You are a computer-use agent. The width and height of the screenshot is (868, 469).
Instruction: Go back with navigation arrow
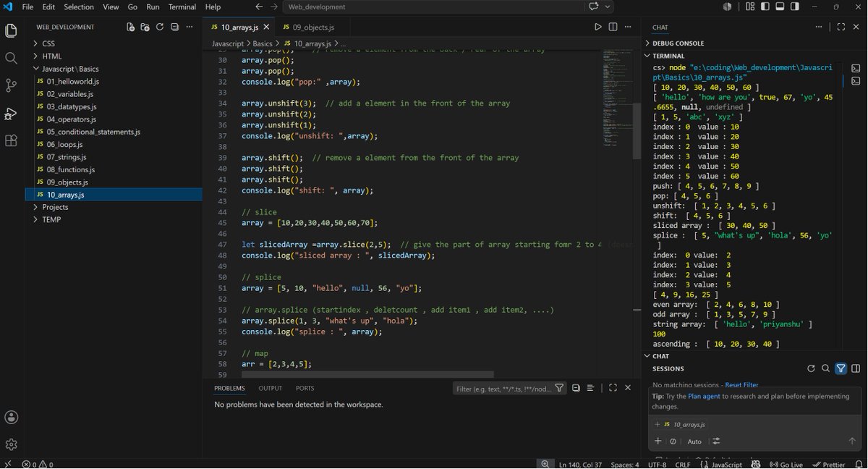pos(260,7)
